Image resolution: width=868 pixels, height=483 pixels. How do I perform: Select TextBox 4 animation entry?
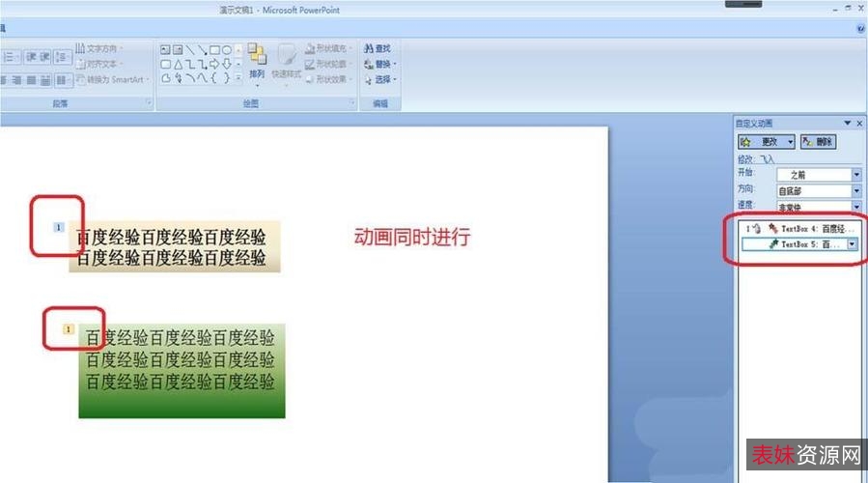click(x=799, y=228)
